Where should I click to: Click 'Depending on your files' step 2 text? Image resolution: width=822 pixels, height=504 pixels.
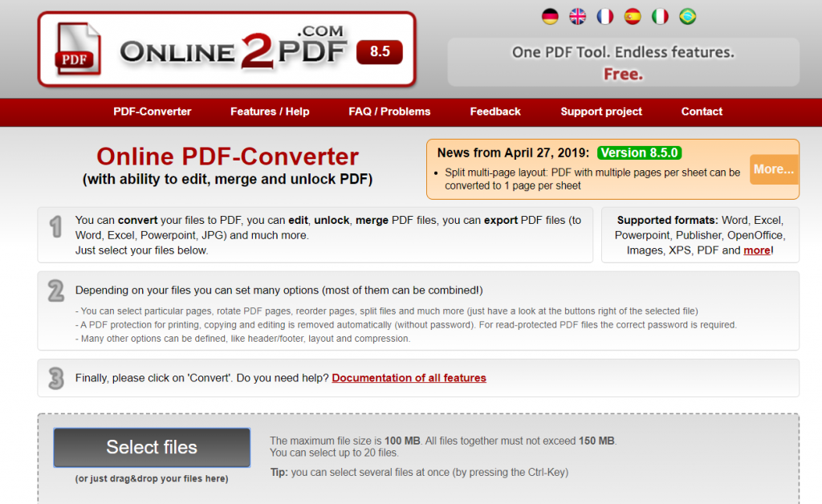[279, 291]
